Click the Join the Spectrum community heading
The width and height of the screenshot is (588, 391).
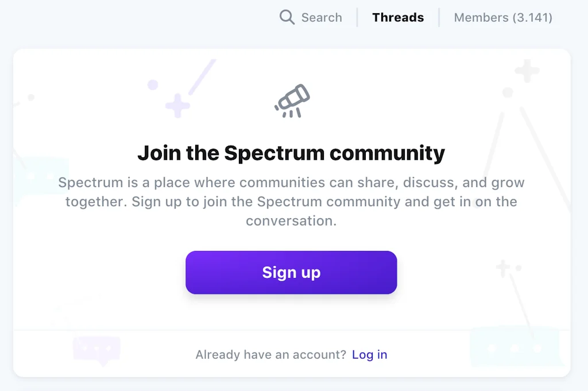coord(291,153)
